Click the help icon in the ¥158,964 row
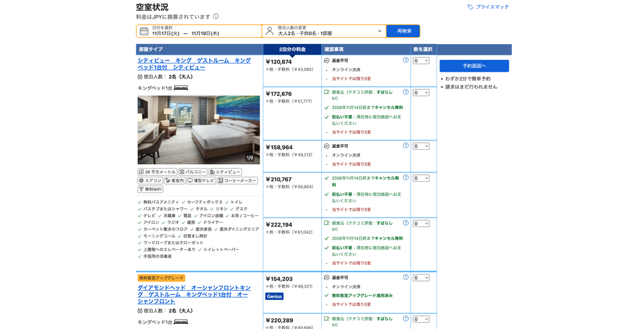The width and height of the screenshot is (644, 329). point(406,145)
